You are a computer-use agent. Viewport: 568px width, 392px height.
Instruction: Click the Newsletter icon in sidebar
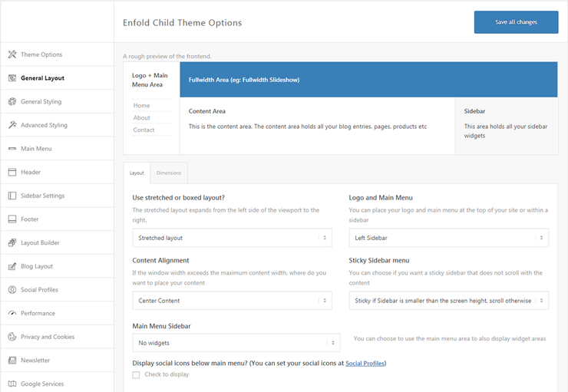[x=12, y=361]
